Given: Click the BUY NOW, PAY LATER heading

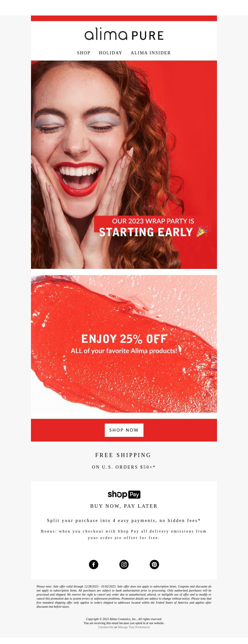Looking at the screenshot, I should (124, 506).
